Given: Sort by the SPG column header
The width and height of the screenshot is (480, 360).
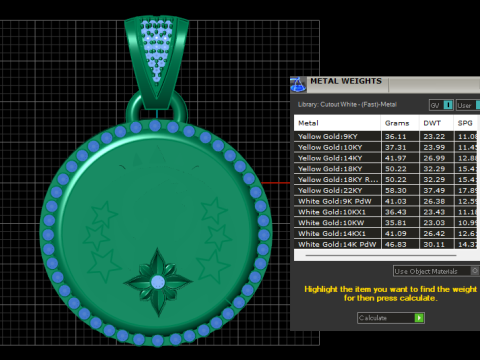Looking at the screenshot, I should tap(466, 123).
